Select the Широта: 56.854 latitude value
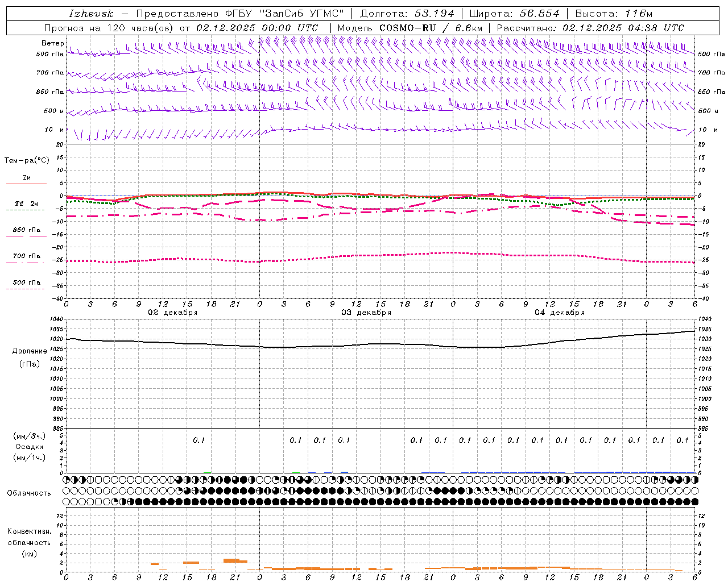 515,14
